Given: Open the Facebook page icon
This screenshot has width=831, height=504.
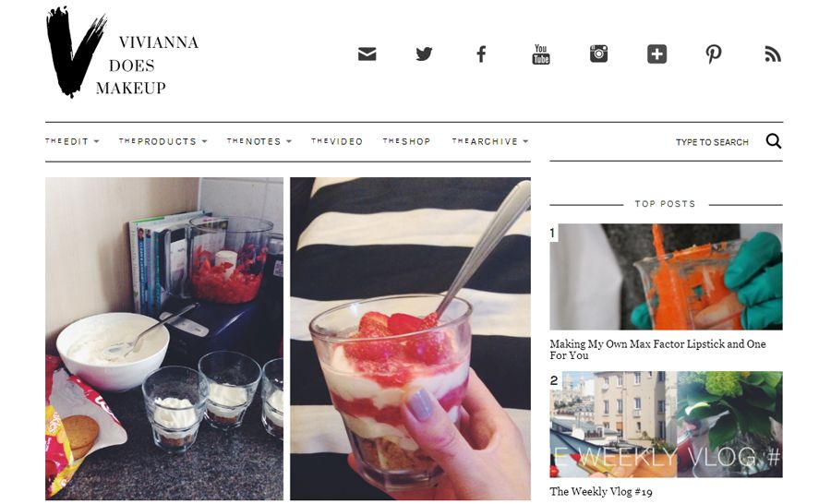Looking at the screenshot, I should click(x=481, y=54).
